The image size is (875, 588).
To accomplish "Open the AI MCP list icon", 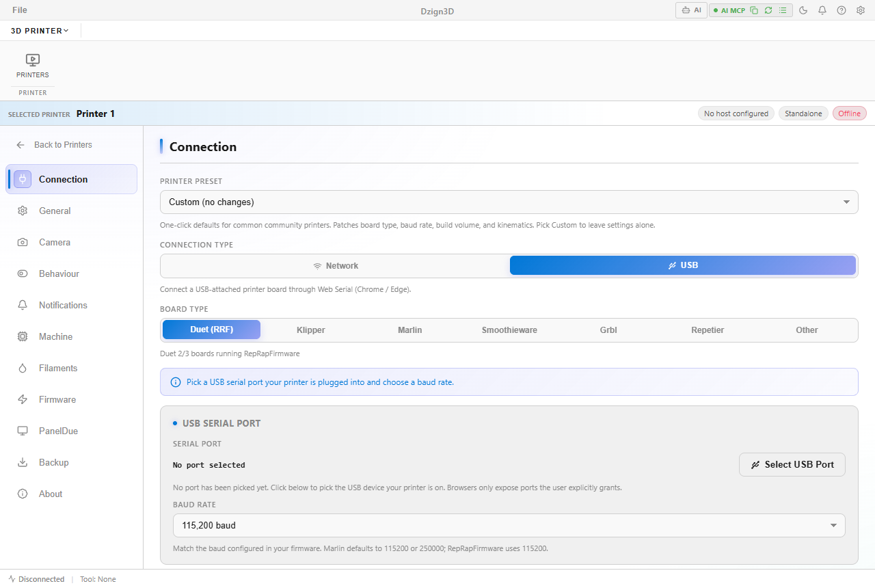I will point(783,10).
